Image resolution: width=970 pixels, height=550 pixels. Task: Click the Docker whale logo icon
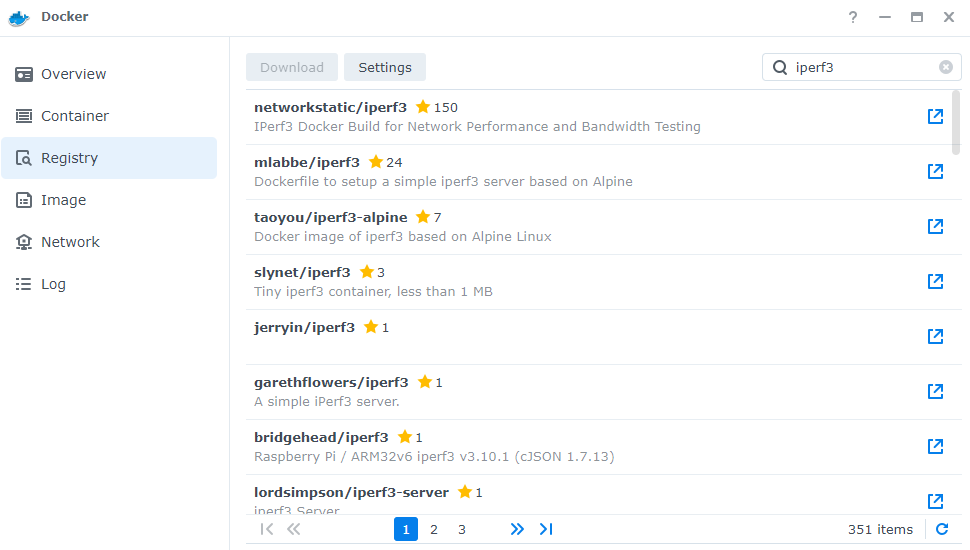pos(19,17)
